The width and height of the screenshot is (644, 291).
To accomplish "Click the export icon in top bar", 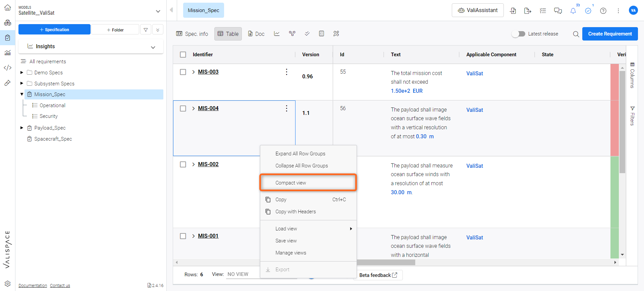I will pyautogui.click(x=528, y=11).
